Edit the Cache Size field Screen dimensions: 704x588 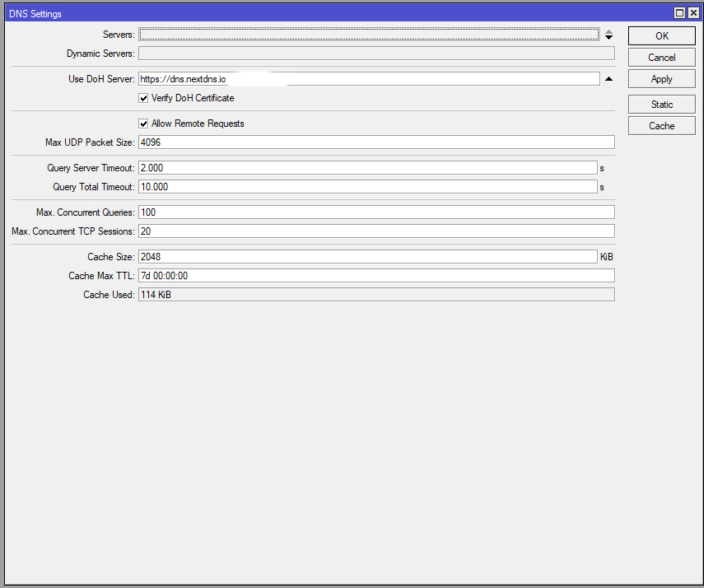coord(368,257)
